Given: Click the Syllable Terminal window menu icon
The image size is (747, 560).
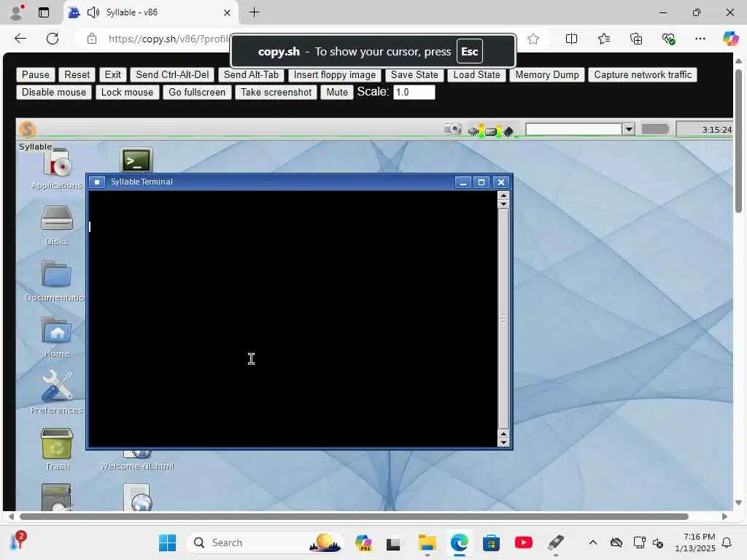Looking at the screenshot, I should pos(97,182).
